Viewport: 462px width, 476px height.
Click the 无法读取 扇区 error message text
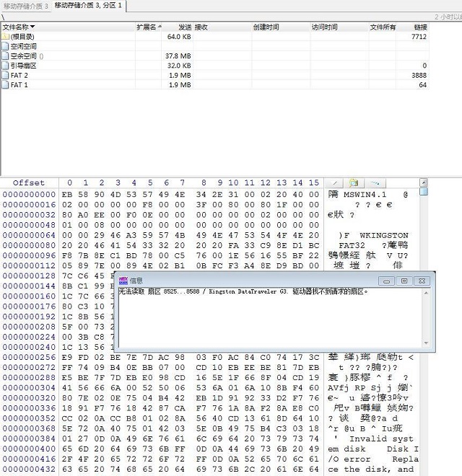[x=243, y=292]
